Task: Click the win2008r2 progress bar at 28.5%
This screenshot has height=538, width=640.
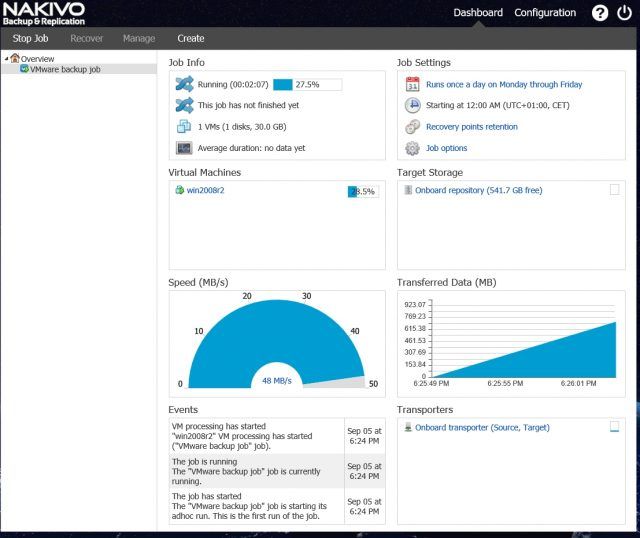Action: [363, 191]
